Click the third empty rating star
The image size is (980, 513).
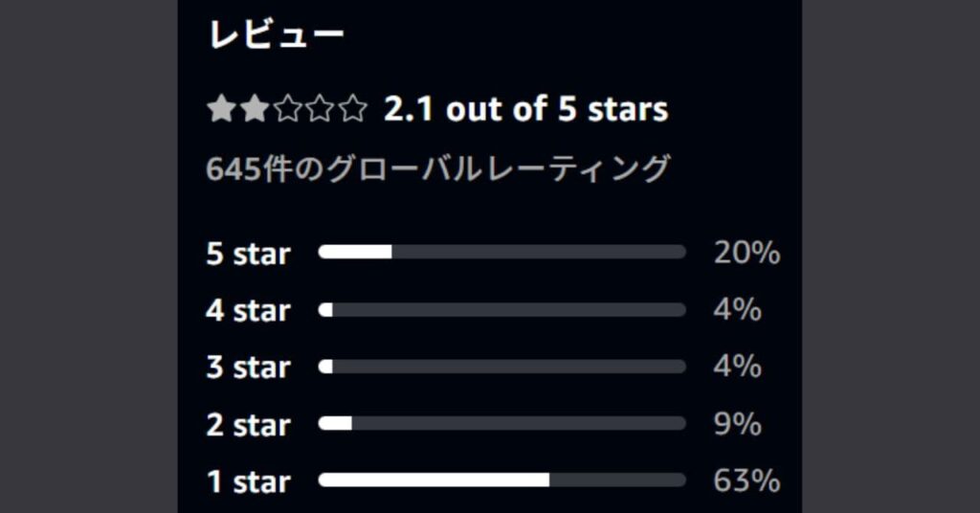pos(287,108)
